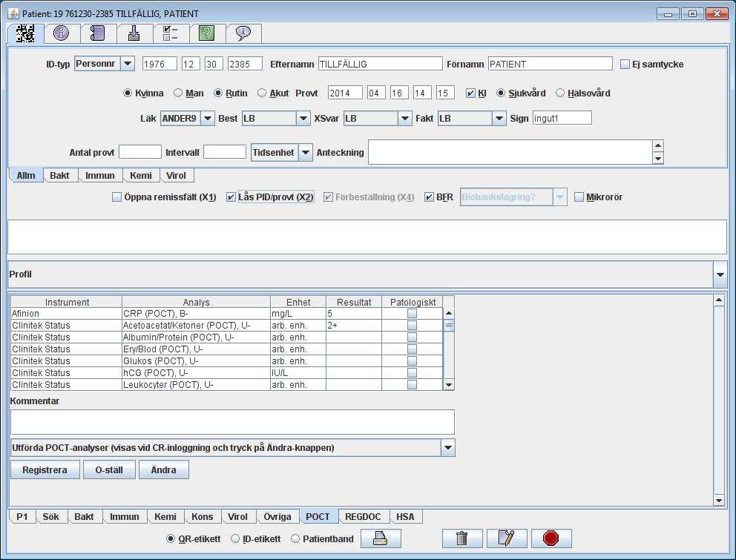Select the Kvinna radio button
The height and width of the screenshot is (560, 736).
(127, 93)
